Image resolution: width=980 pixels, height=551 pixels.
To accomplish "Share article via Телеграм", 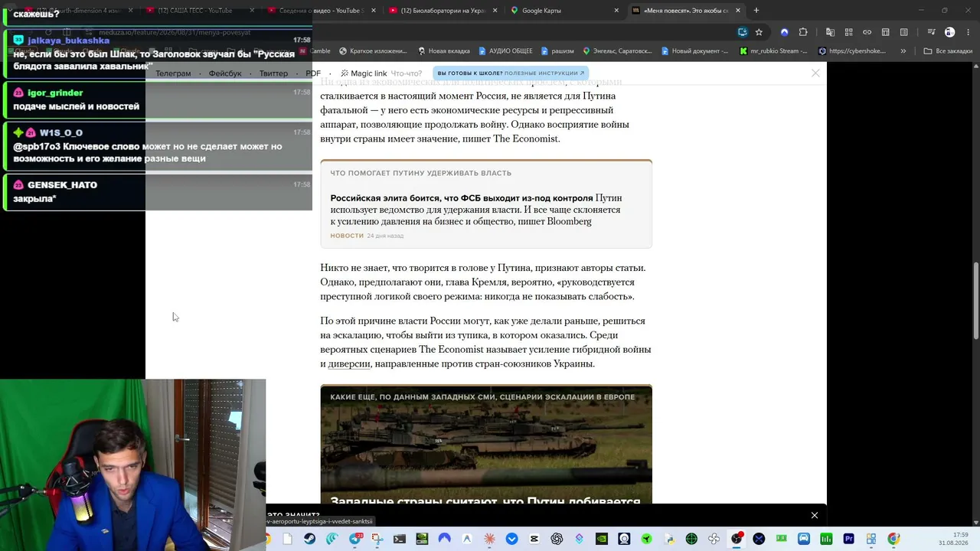I will click(x=173, y=73).
